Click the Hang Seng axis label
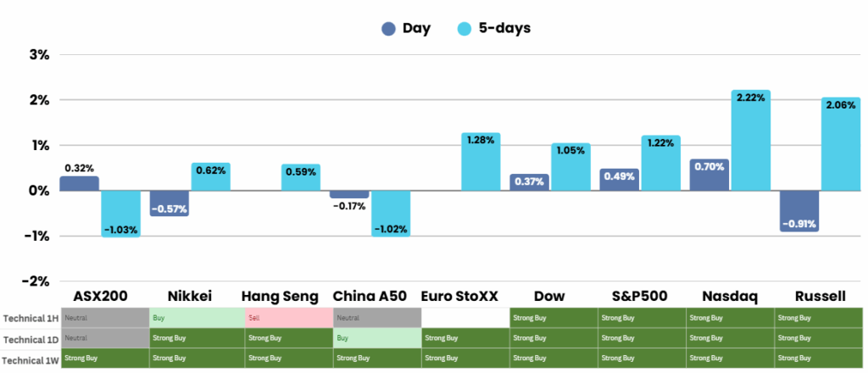Screen dimensions: 868x373 280,296
